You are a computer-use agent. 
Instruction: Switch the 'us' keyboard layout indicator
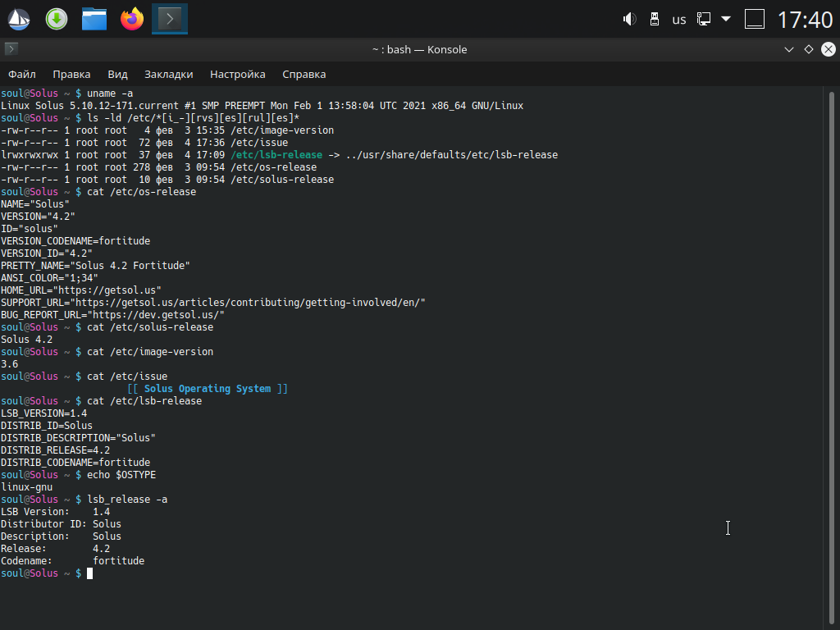click(x=678, y=20)
